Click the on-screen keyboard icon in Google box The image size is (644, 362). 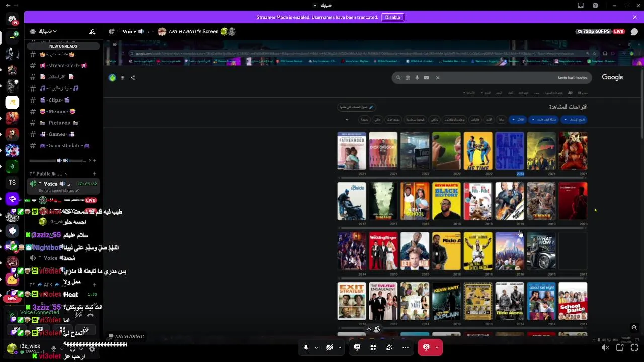pos(426,78)
